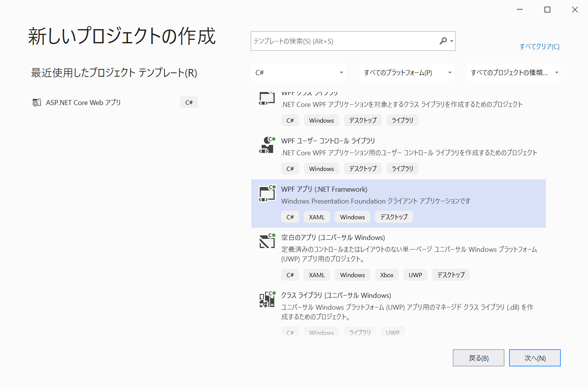Click ライブラリ tag under WPF ユーザー コントロール

point(402,169)
